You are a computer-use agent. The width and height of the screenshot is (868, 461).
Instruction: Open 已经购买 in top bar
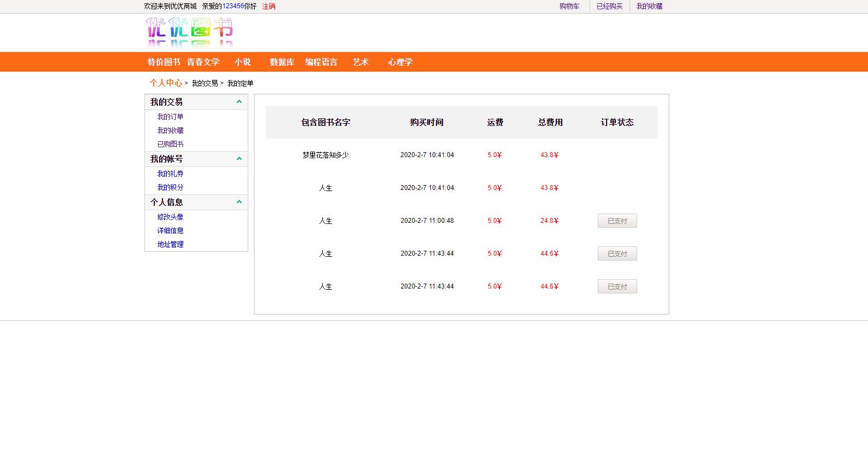[x=609, y=7]
